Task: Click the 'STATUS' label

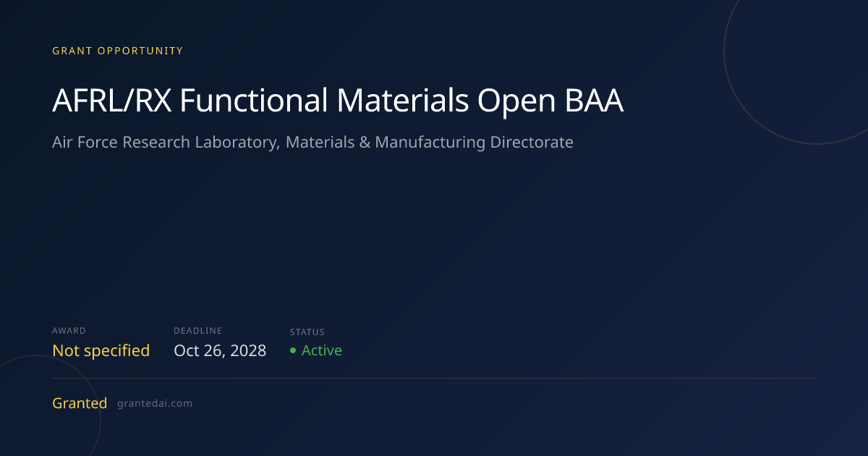Action: click(x=307, y=332)
